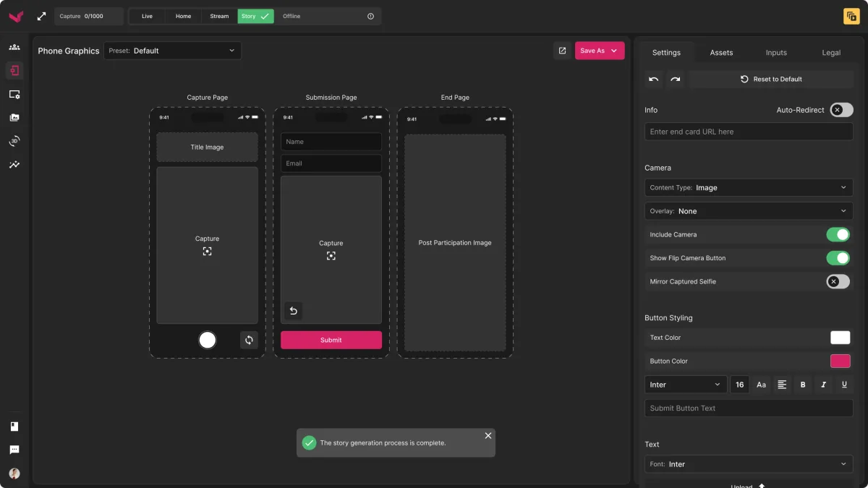This screenshot has width=868, height=488.
Task: Enable Mirror Captured Selfie
Action: tap(838, 281)
